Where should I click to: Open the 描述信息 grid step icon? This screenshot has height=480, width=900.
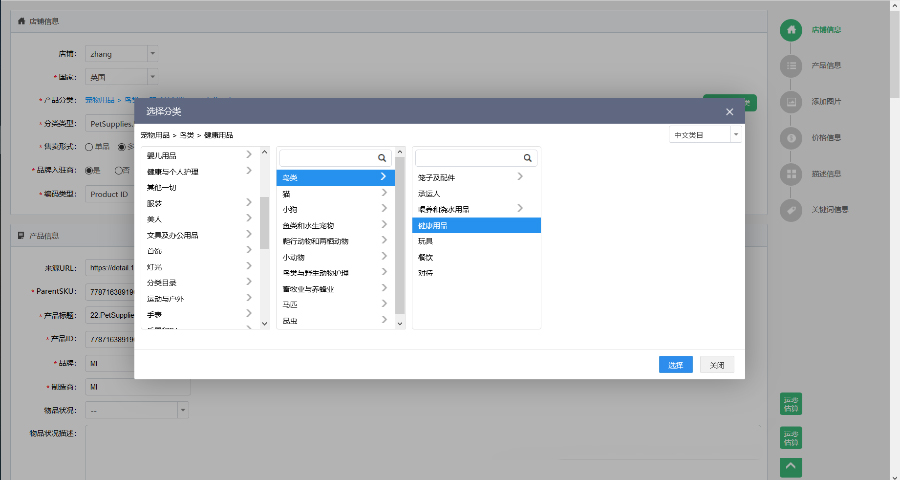tap(791, 173)
